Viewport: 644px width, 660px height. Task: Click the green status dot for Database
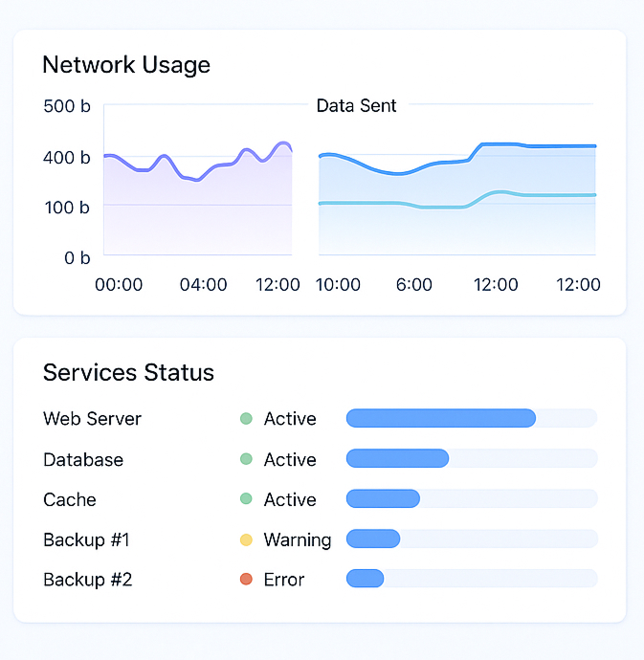246,459
